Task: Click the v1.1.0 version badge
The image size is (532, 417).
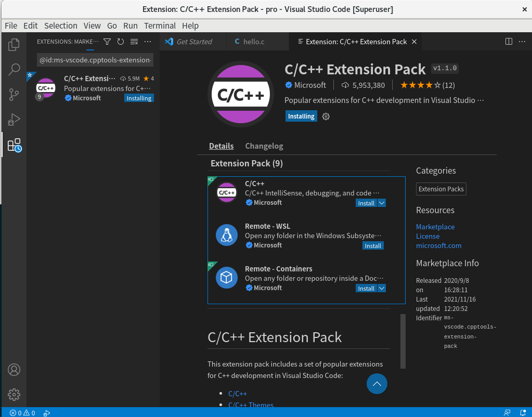Action: pyautogui.click(x=445, y=68)
